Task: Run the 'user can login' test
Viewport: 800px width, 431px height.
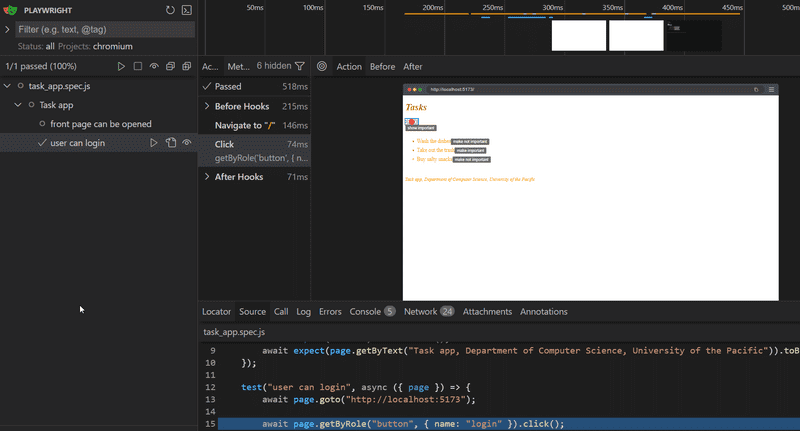Action: pos(154,143)
